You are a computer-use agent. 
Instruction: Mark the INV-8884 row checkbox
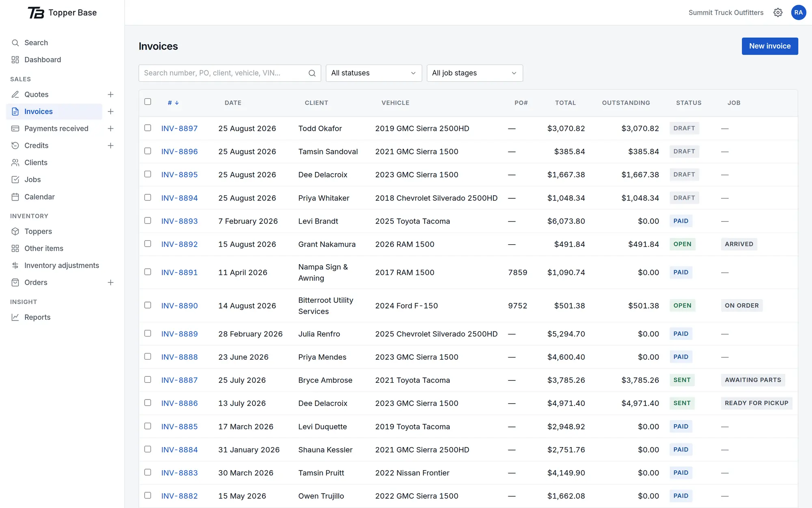pos(148,449)
